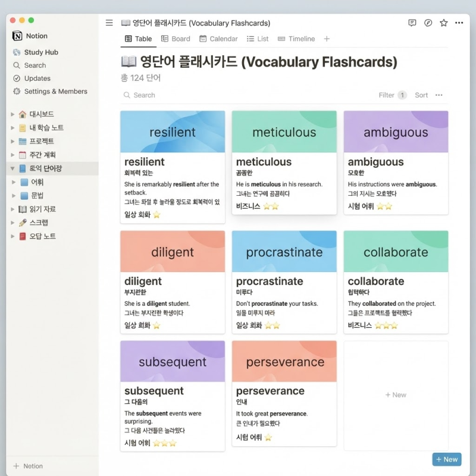Expand the 문법 subpage arrow
The width and height of the screenshot is (476, 476).
pos(14,196)
